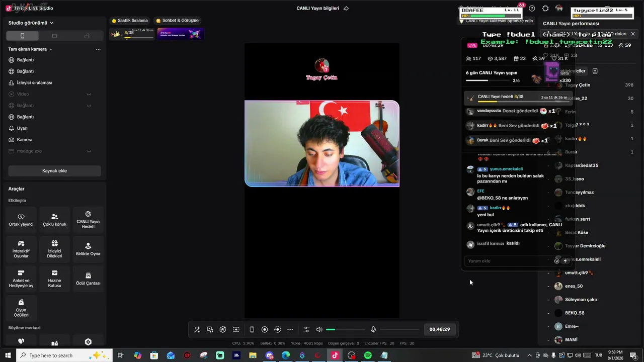The image size is (644, 362).
Task: Click the Windows Start button
Action: pos(8,355)
